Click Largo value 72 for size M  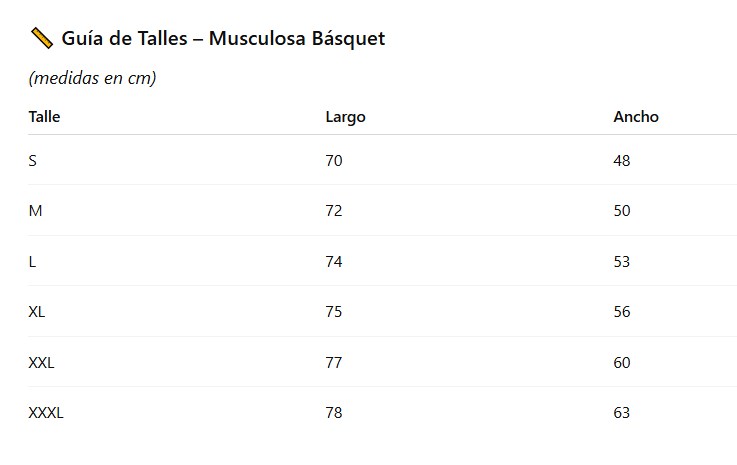(x=334, y=211)
